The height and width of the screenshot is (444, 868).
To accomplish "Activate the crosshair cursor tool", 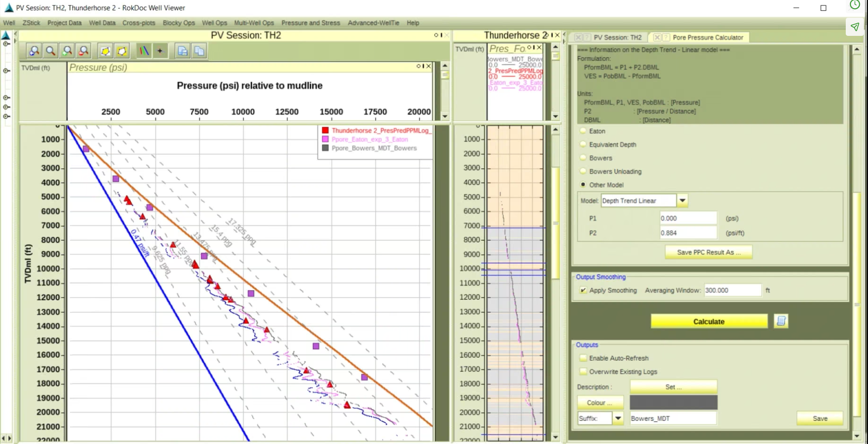I will tap(160, 51).
